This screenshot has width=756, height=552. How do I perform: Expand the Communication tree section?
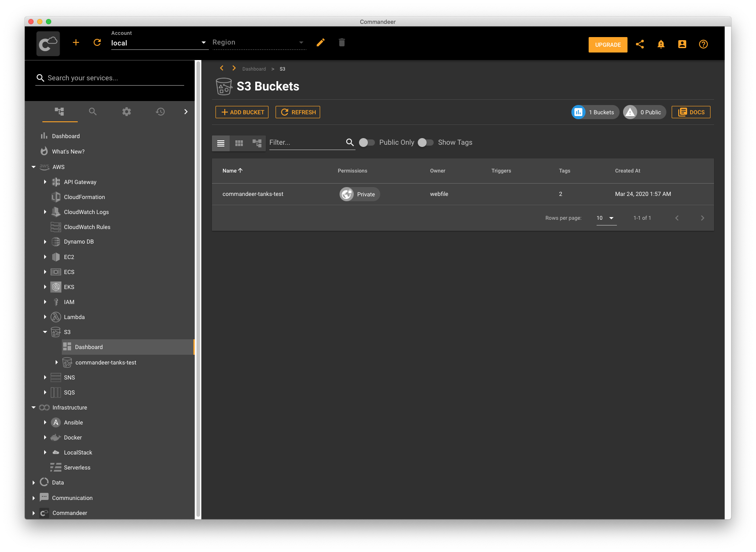tap(34, 498)
